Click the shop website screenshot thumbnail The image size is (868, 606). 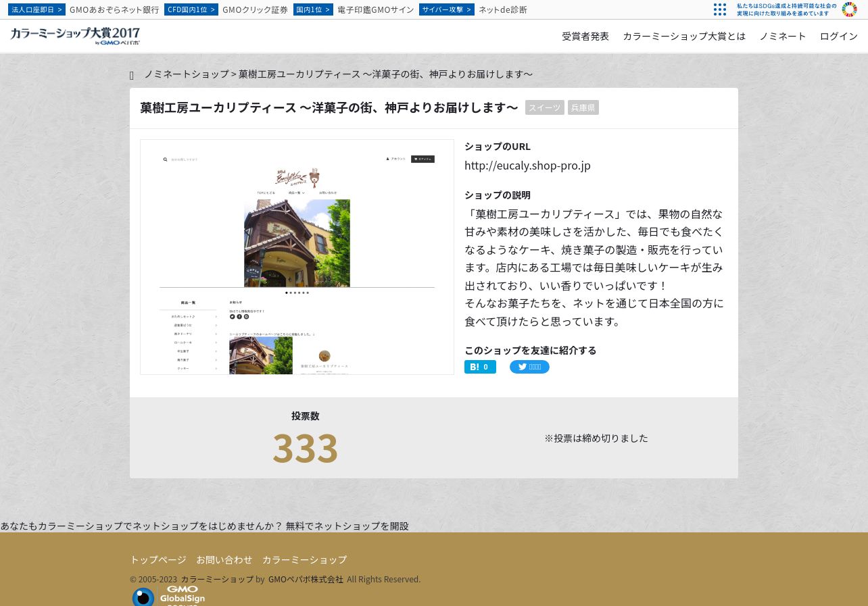coord(297,257)
